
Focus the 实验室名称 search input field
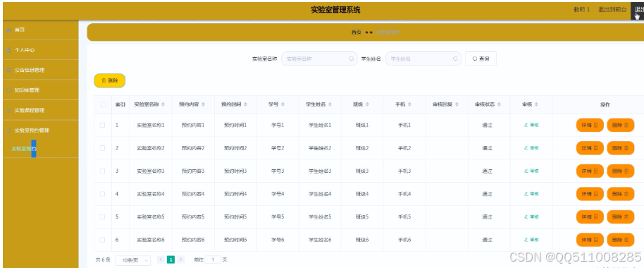pos(319,59)
